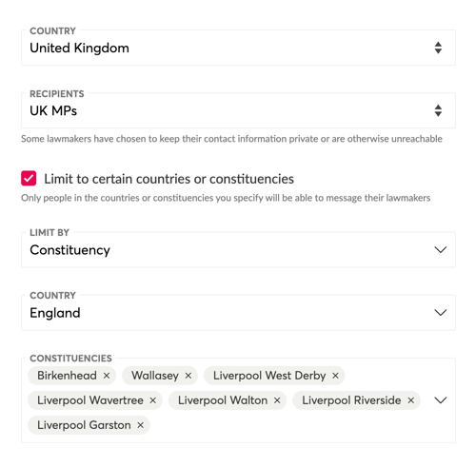476x467 pixels.
Task: Click the Liverpool Garston chip text
Action: tap(84, 425)
